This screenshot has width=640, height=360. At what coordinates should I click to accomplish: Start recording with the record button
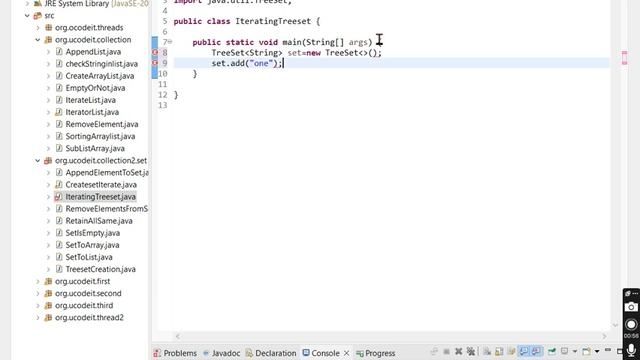coord(631,324)
